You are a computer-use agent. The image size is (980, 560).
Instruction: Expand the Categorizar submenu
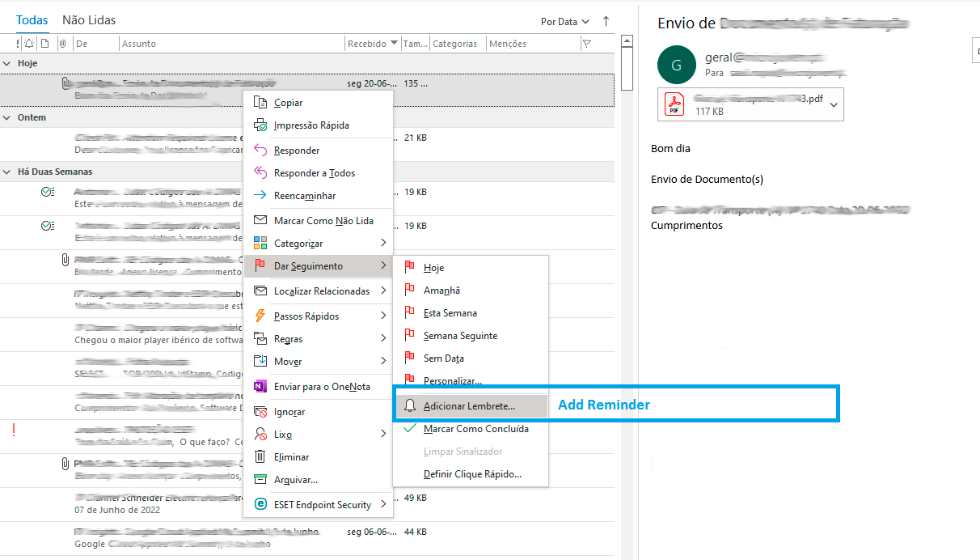(383, 244)
